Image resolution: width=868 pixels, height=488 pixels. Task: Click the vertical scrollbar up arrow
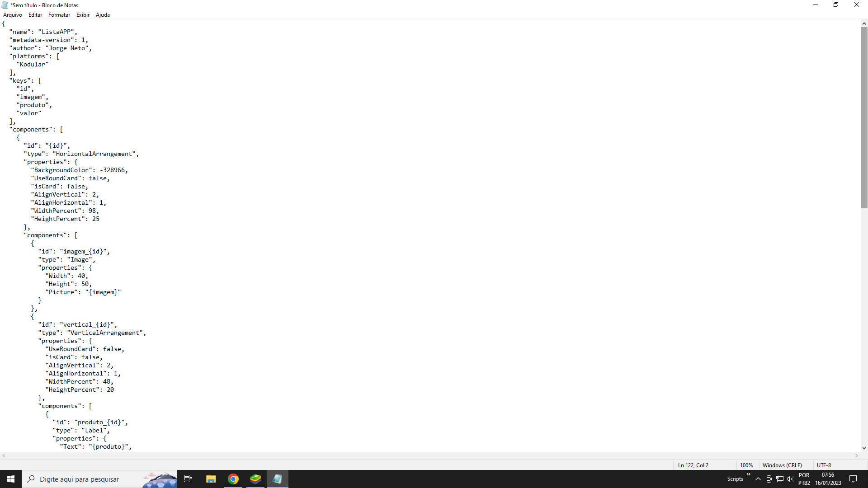tap(864, 23)
